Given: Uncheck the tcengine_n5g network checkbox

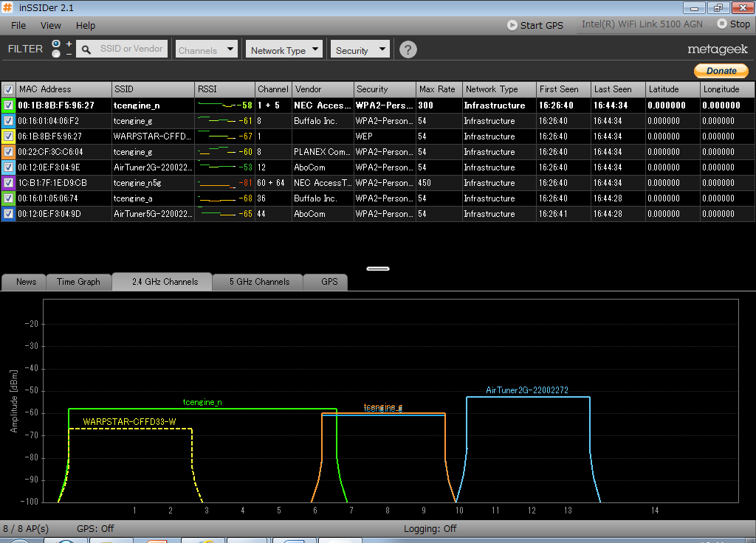Looking at the screenshot, I should coord(8,183).
